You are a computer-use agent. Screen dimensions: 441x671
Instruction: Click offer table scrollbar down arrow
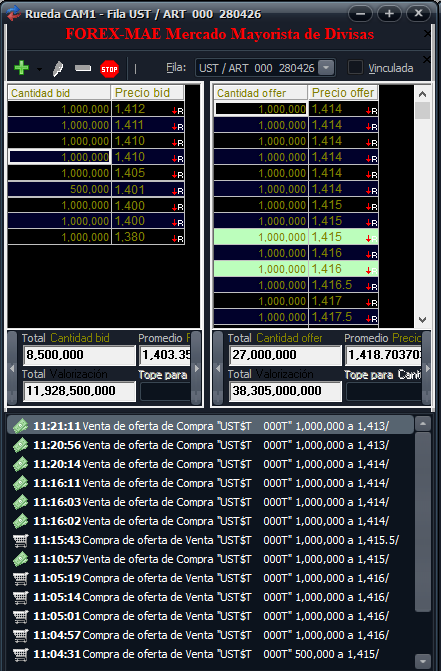tap(423, 320)
